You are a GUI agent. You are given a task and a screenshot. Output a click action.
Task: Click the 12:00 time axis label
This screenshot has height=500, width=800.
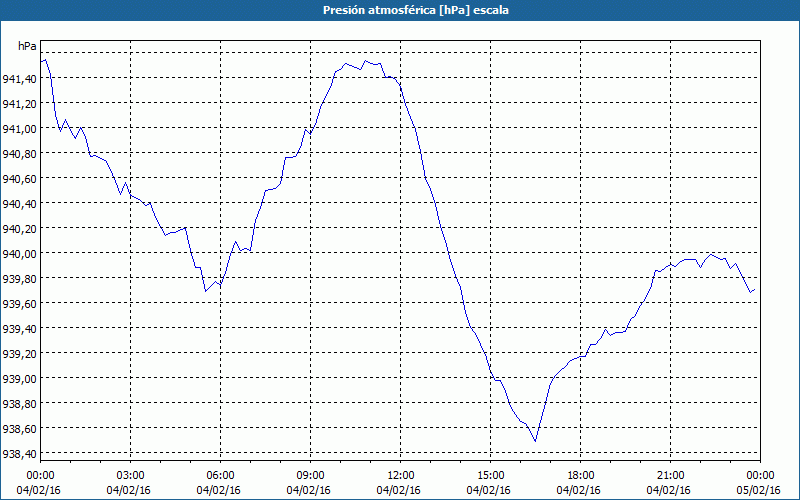tap(401, 476)
